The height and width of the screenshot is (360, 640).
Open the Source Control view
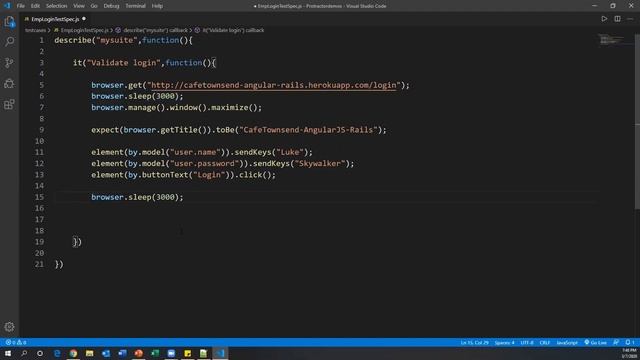click(x=9, y=62)
